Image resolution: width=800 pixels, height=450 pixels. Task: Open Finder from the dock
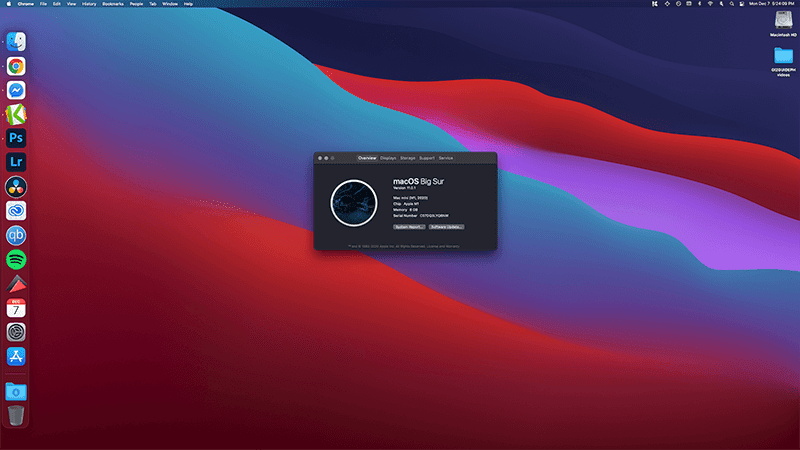[16, 41]
